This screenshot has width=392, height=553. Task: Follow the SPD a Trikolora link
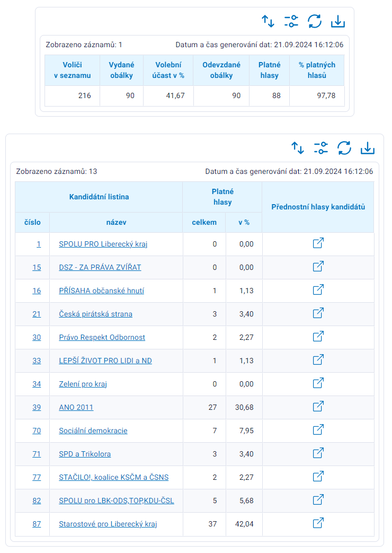pos(85,454)
